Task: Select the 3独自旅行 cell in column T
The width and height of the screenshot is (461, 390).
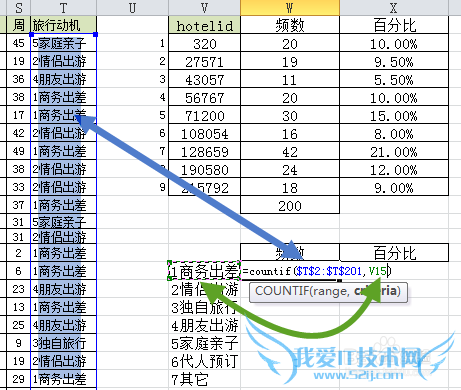Action: [x=63, y=343]
